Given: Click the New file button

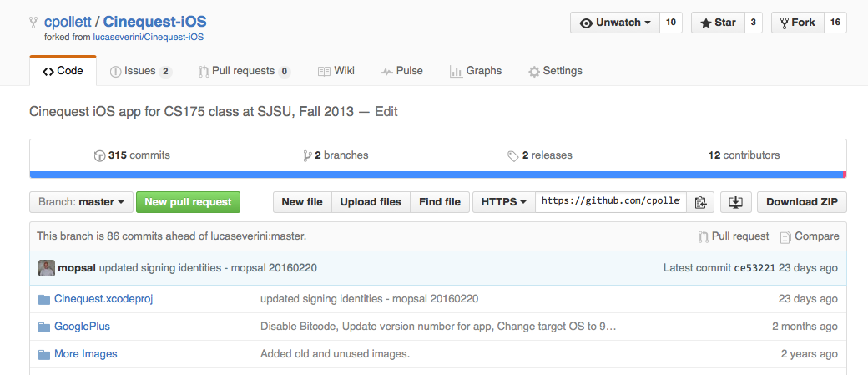Looking at the screenshot, I should point(302,202).
